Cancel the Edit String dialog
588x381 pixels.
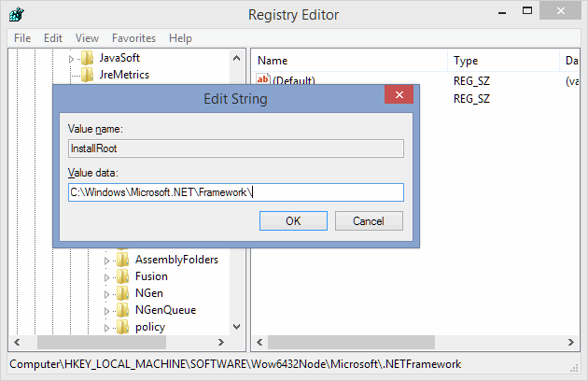[369, 220]
